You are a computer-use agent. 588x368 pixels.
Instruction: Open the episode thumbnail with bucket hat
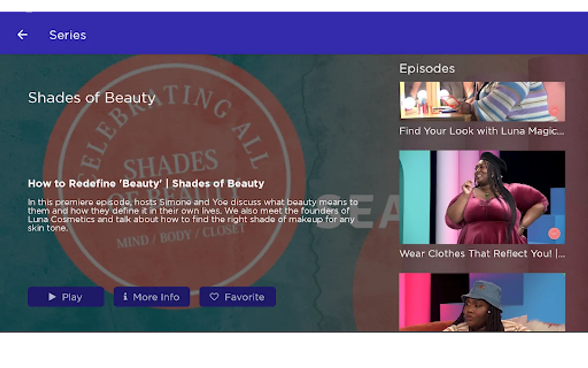click(x=482, y=302)
